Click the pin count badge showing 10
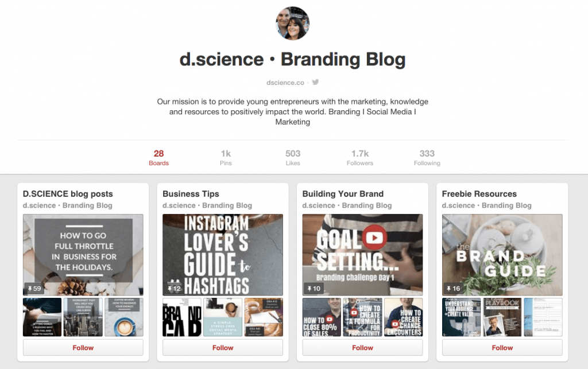Screen dimensions: 588x369 click(314, 289)
